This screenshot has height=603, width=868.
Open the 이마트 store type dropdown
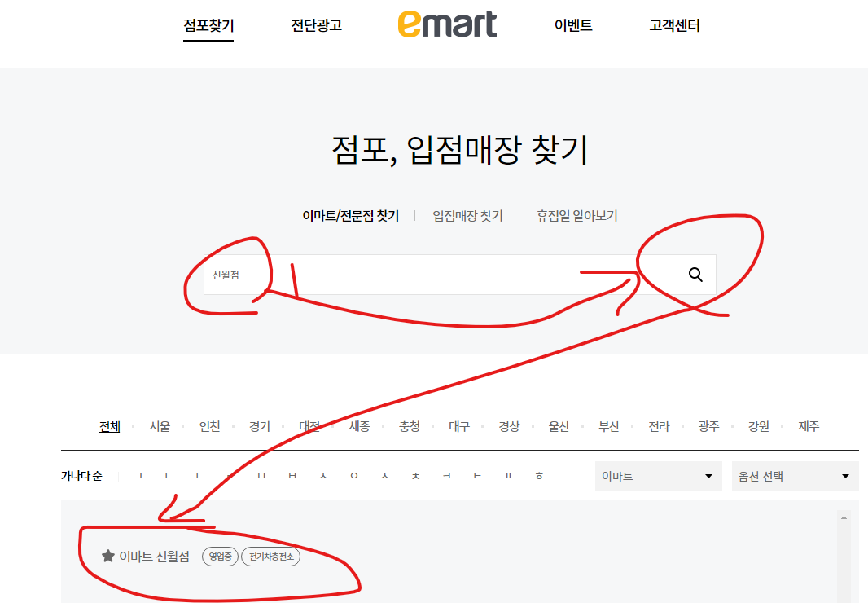(658, 476)
